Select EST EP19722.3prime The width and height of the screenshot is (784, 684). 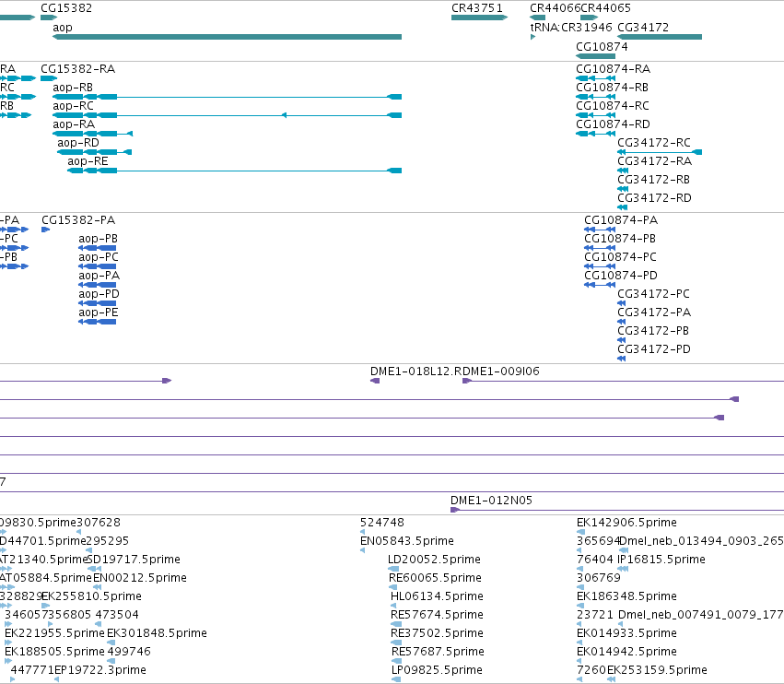tap(56, 679)
